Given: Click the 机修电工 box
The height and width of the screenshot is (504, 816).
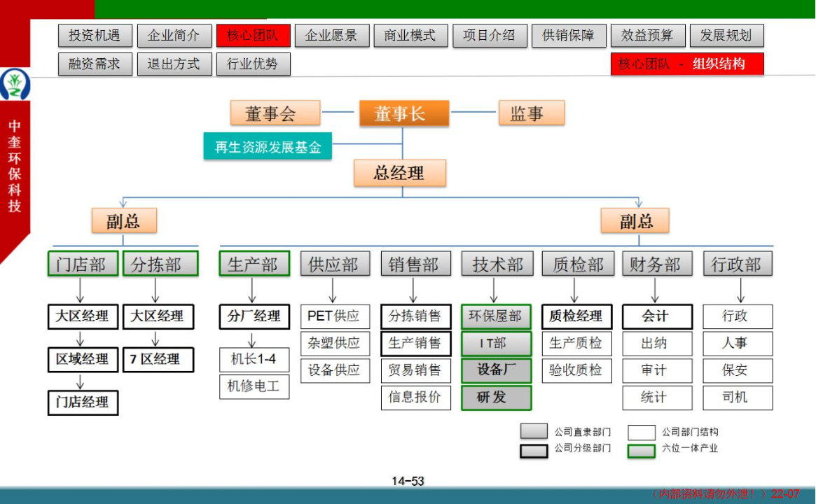Looking at the screenshot, I should pyautogui.click(x=254, y=386).
